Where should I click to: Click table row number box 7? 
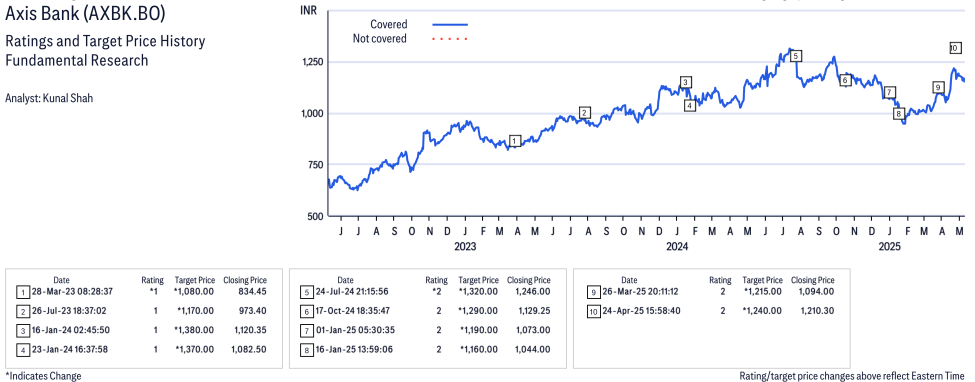click(307, 330)
